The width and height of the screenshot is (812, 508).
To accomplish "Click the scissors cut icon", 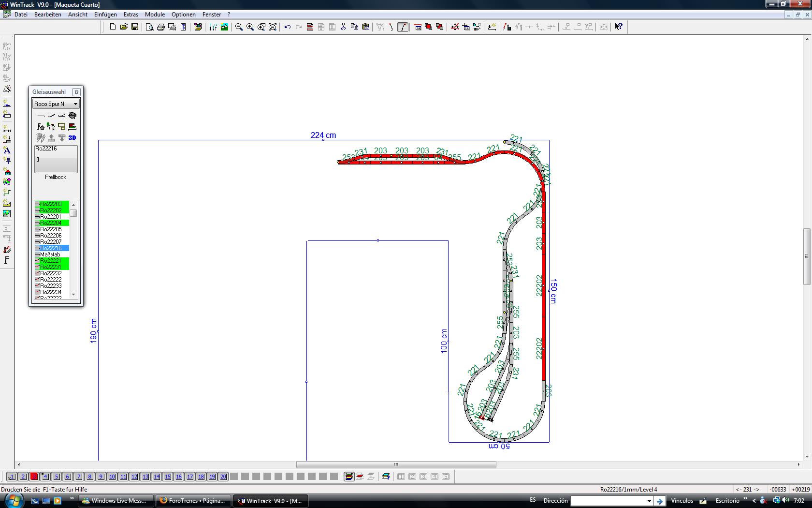I will pos(343,27).
